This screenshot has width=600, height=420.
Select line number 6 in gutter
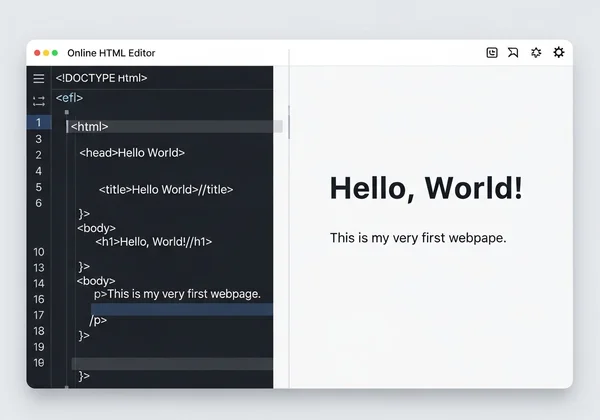(x=39, y=203)
